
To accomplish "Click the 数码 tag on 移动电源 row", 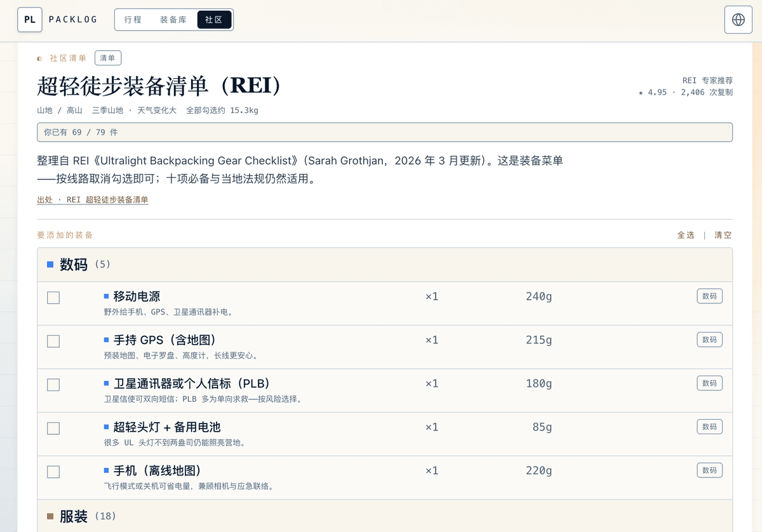I will [x=709, y=296].
